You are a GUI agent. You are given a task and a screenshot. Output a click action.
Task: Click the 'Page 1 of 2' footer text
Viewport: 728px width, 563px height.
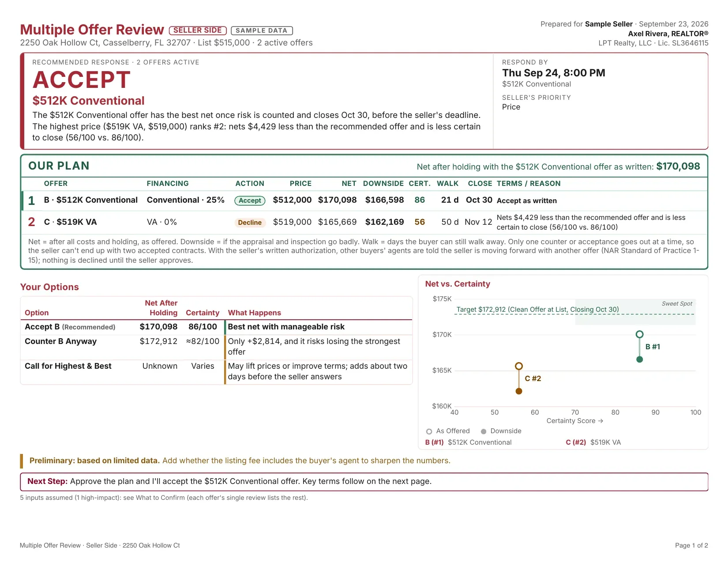click(x=691, y=545)
